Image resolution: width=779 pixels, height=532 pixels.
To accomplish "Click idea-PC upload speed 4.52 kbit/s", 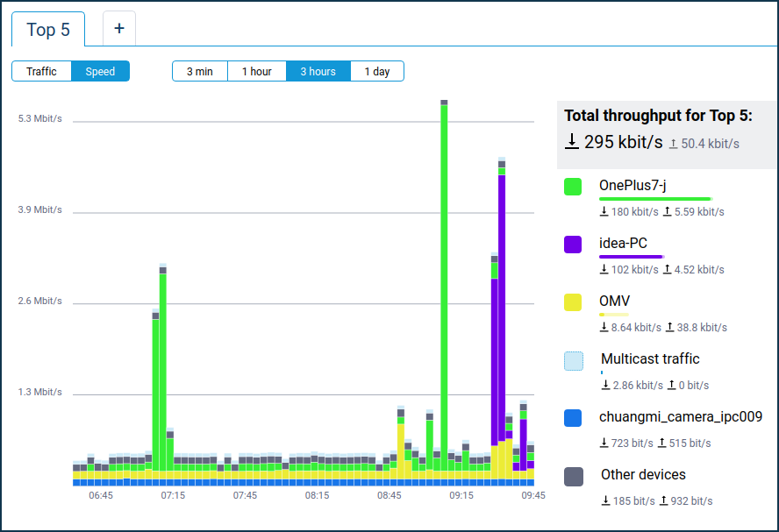I will click(699, 269).
